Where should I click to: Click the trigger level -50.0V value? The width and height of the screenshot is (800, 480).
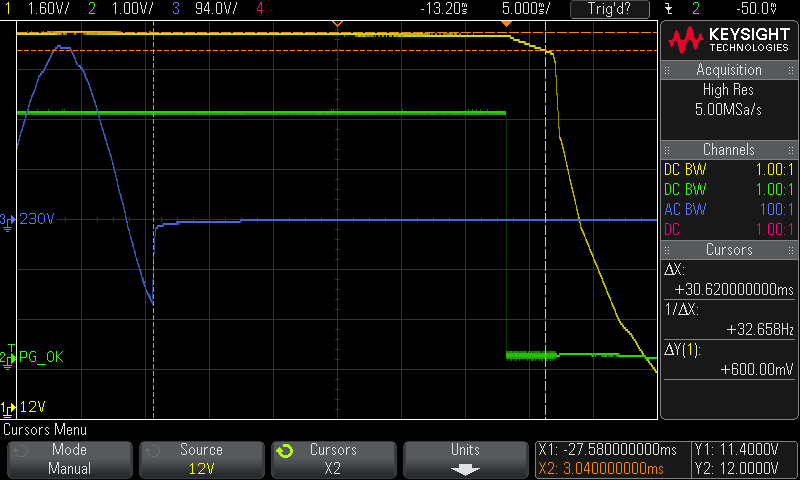click(757, 8)
